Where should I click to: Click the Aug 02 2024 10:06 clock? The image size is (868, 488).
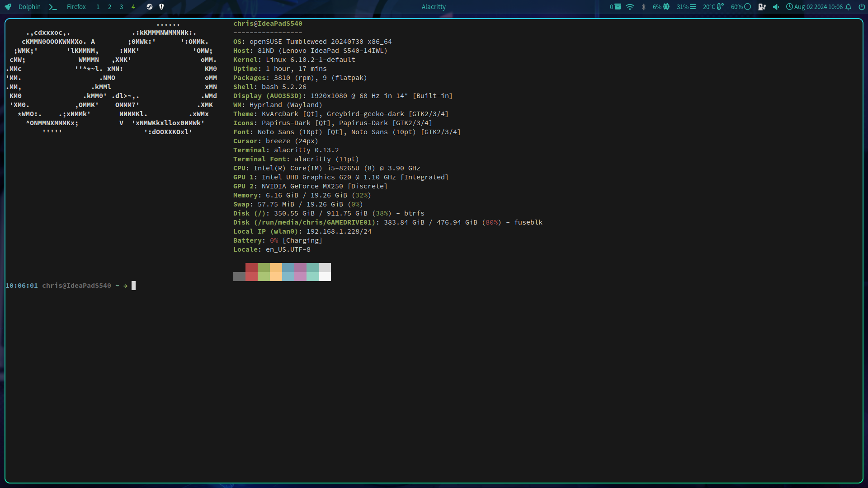[x=814, y=7]
